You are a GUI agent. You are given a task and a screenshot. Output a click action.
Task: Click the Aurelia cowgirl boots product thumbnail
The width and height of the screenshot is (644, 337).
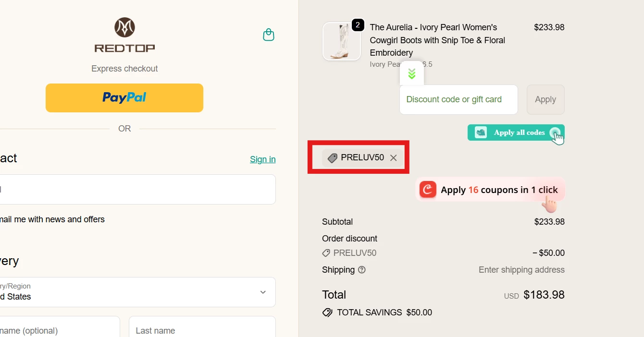click(x=341, y=41)
